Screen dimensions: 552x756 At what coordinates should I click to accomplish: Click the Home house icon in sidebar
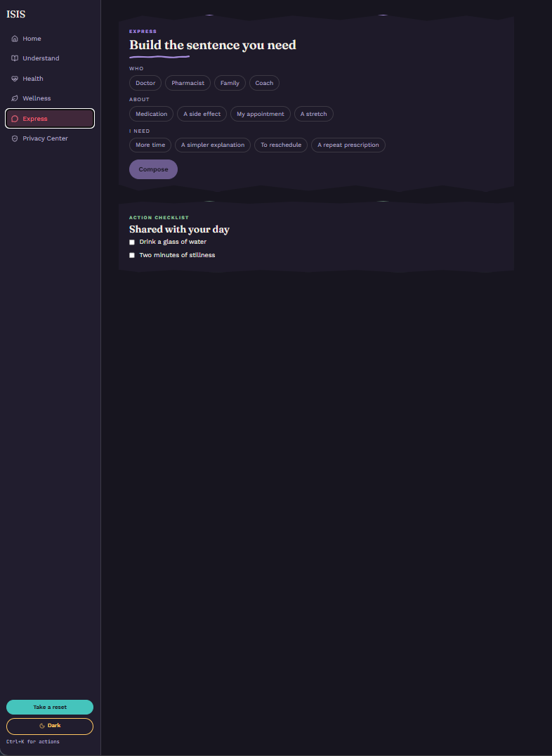click(15, 39)
